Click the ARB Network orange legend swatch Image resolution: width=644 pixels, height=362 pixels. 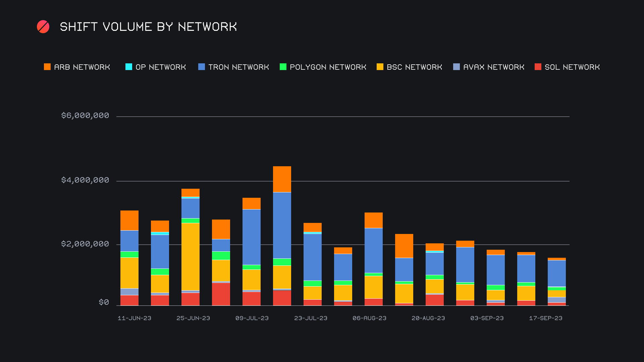[x=47, y=67]
